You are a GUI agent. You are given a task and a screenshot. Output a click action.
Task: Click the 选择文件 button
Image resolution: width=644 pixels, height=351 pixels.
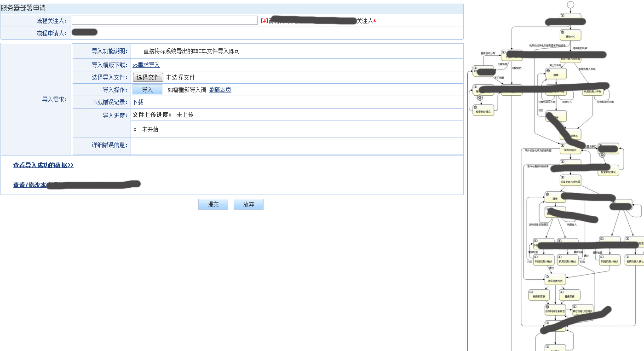[148, 77]
